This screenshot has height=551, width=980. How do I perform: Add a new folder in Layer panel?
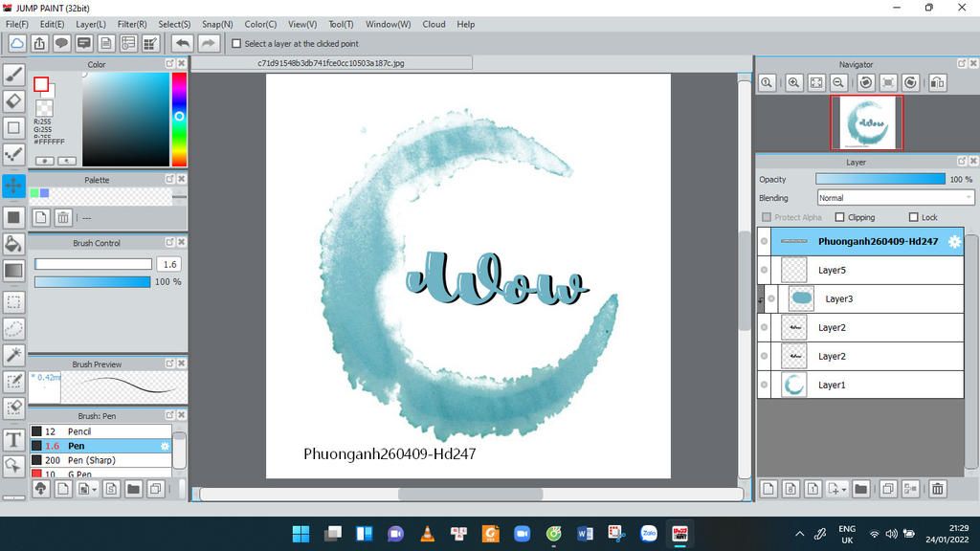coord(860,489)
